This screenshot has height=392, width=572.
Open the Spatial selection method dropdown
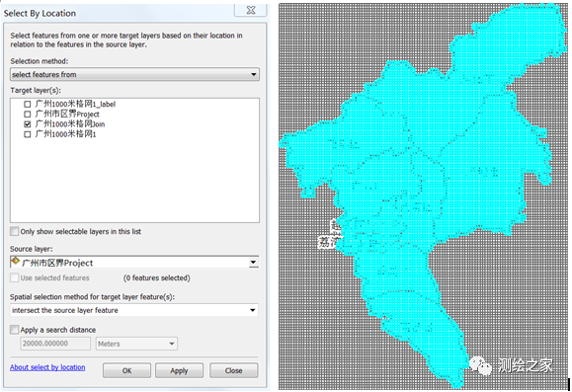pyautogui.click(x=134, y=310)
